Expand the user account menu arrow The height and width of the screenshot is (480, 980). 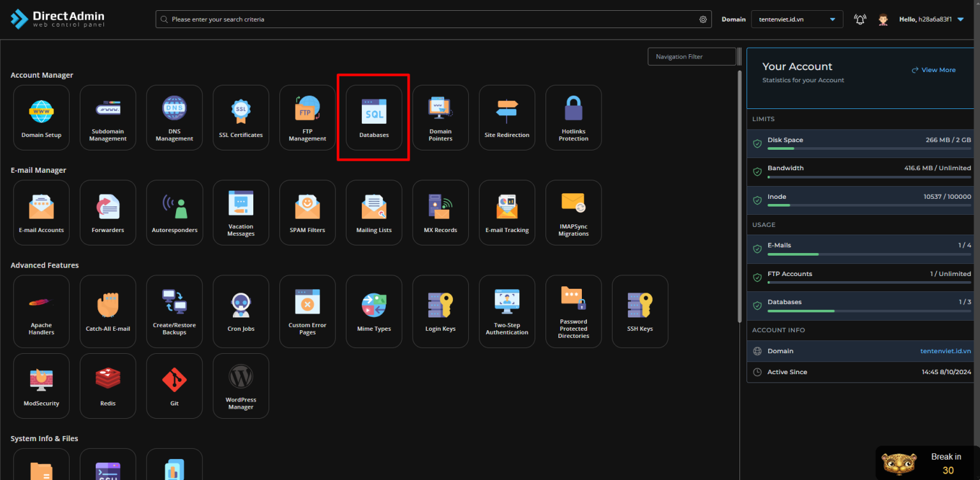961,19
